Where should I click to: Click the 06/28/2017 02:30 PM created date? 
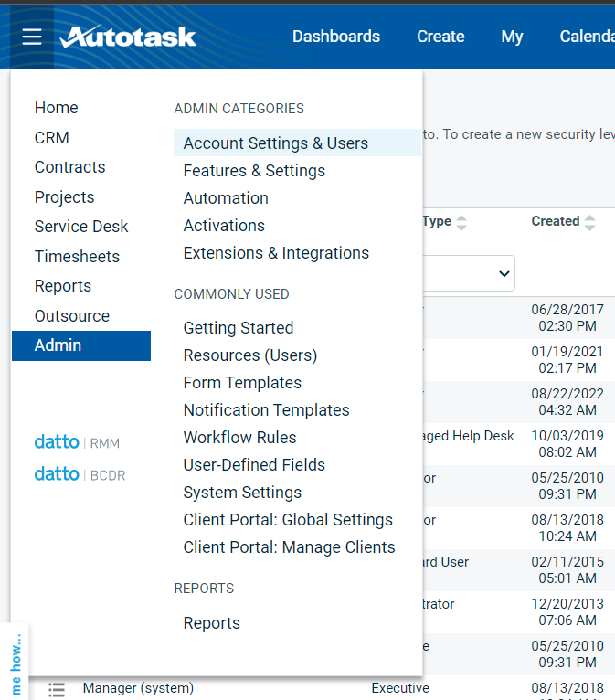click(x=567, y=317)
